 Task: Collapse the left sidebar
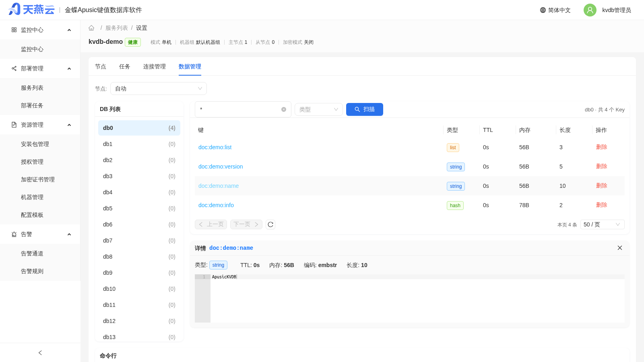40,353
